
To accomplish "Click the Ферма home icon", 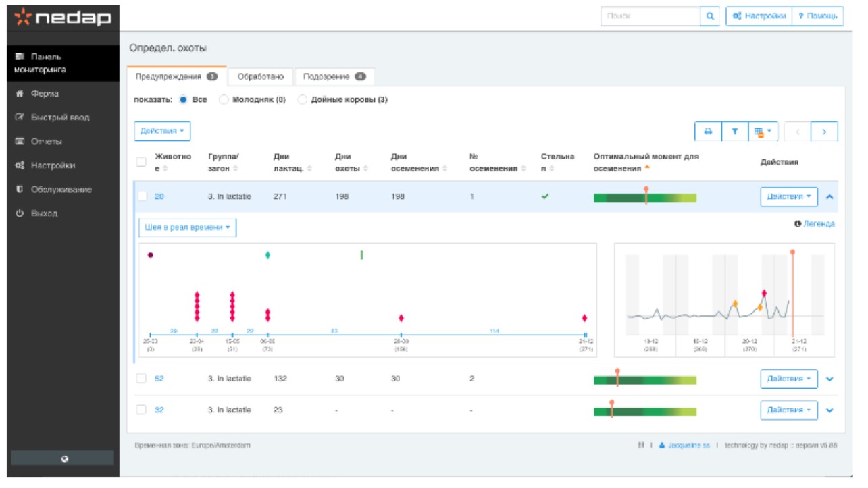I will tap(20, 93).
